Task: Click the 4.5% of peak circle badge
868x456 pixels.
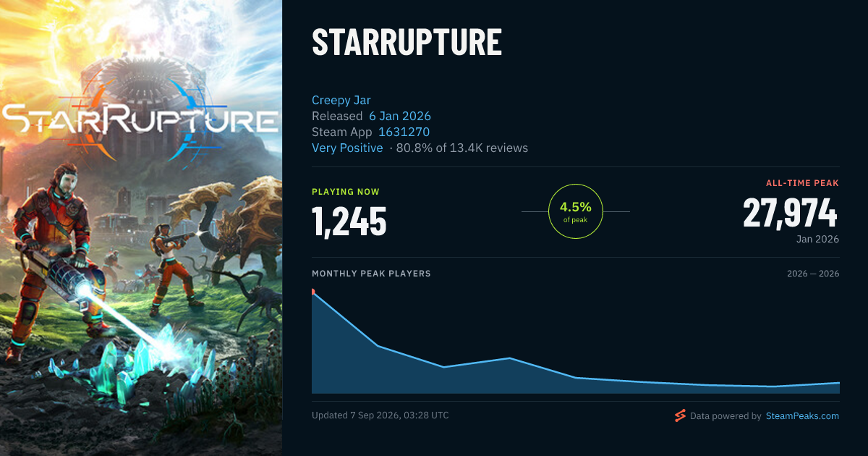Action: 575,211
